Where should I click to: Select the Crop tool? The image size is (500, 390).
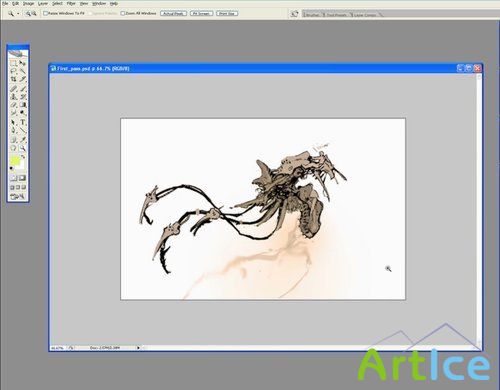[13, 79]
